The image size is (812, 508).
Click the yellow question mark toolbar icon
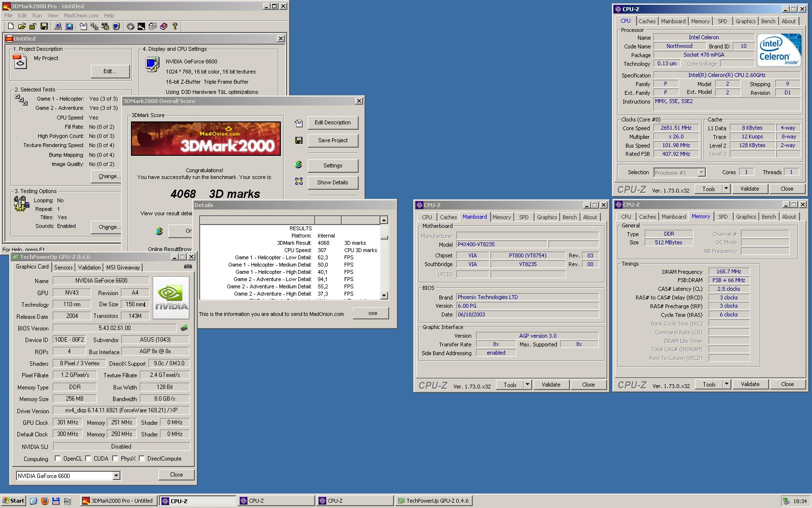tap(174, 27)
